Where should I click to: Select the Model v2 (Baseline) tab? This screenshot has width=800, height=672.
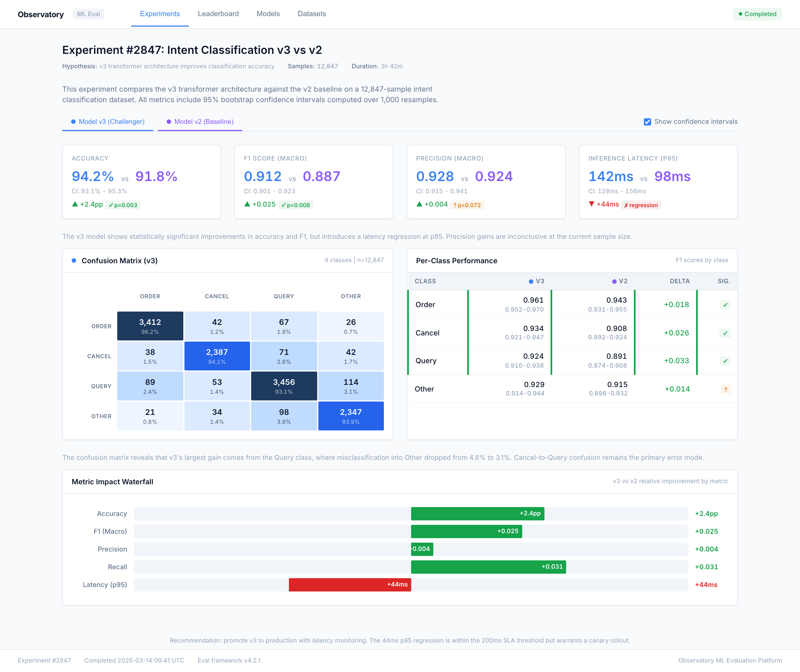click(x=200, y=122)
